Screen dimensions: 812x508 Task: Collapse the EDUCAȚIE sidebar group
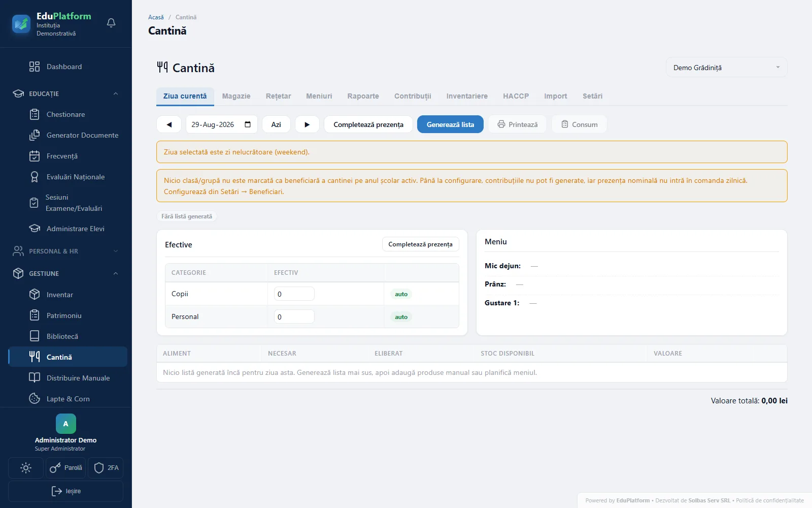tap(66, 93)
